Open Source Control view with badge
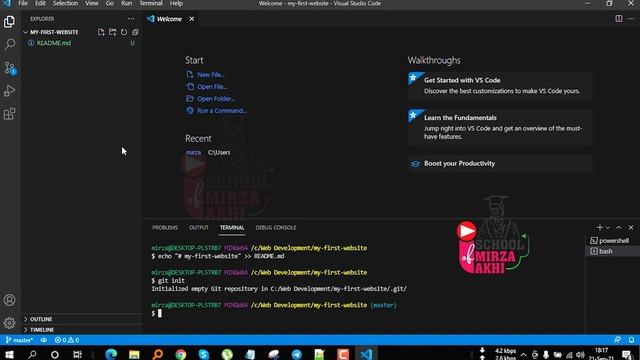Viewport: 640px width, 360px height. [x=9, y=68]
